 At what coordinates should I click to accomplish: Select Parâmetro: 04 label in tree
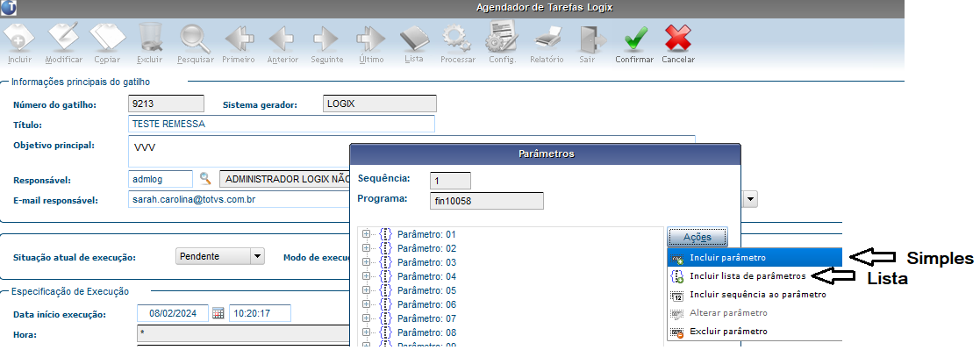[x=427, y=276]
